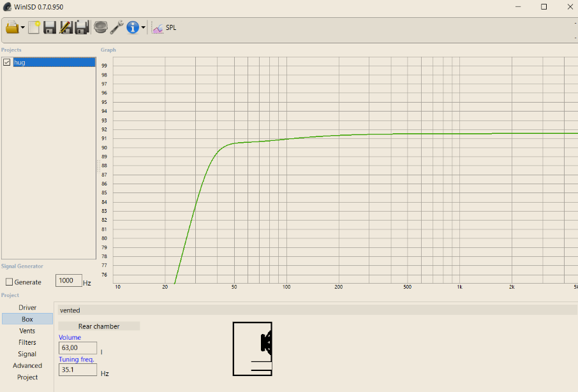Click the Tuning freq. label
578x392 pixels.
[x=77, y=359]
